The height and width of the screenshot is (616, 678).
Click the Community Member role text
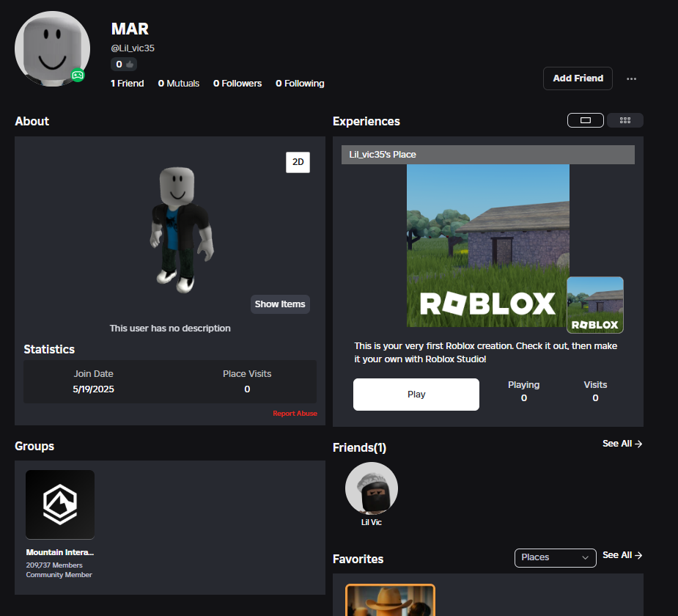click(59, 575)
